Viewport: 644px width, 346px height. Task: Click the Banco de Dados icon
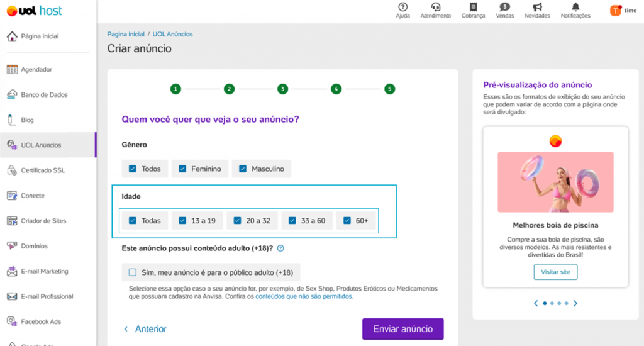point(12,94)
